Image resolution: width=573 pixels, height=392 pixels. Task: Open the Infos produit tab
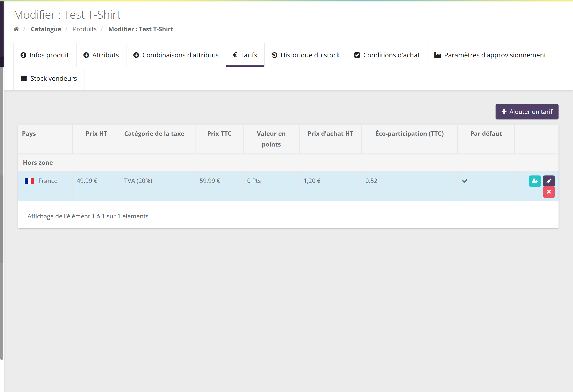[45, 55]
